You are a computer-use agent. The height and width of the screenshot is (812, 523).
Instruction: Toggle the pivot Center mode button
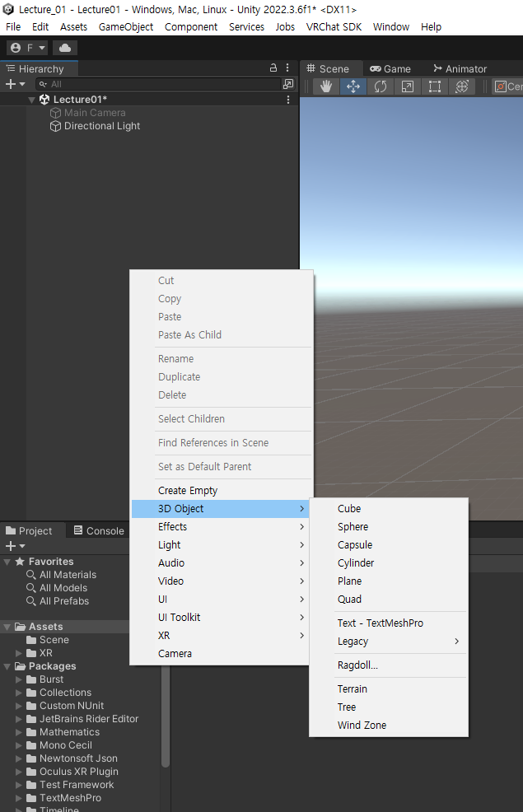(x=508, y=86)
